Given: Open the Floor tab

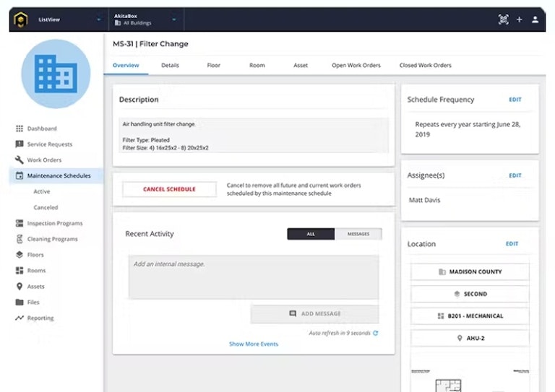Looking at the screenshot, I should click(x=214, y=66).
